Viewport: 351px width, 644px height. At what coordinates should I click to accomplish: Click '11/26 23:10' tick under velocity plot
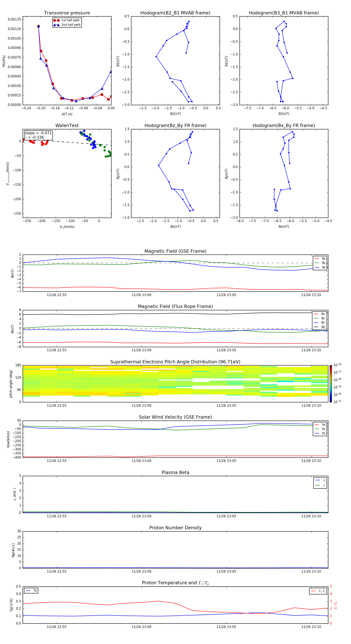pyautogui.click(x=311, y=461)
